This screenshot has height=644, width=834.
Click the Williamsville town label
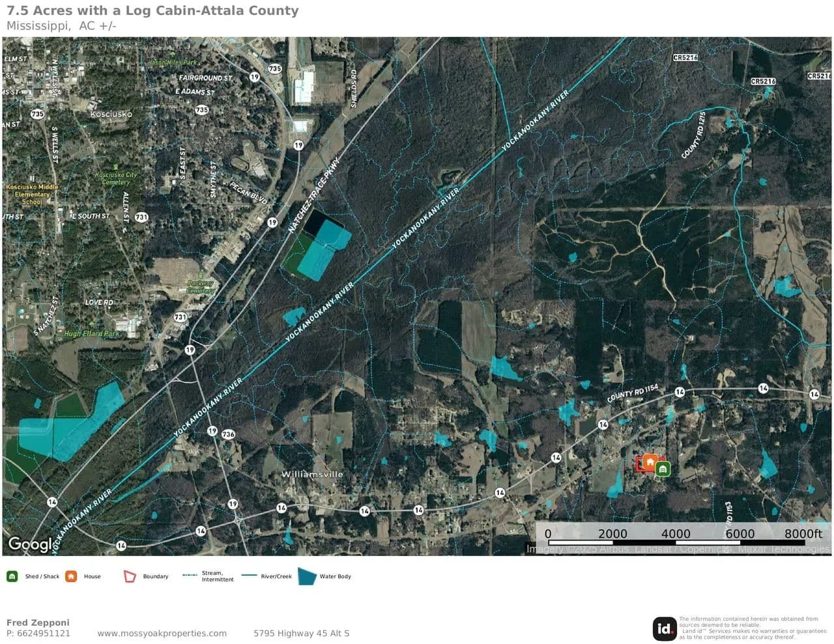pos(312,474)
